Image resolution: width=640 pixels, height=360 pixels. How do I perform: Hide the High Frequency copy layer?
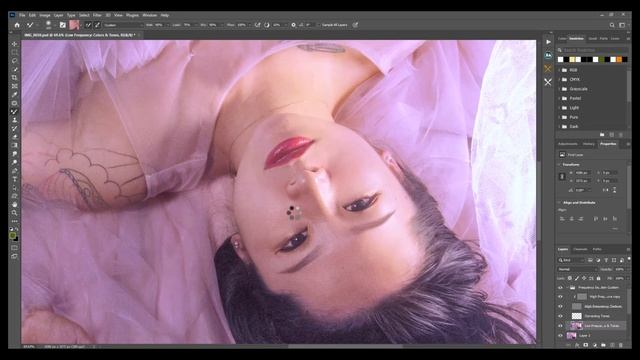click(x=560, y=297)
